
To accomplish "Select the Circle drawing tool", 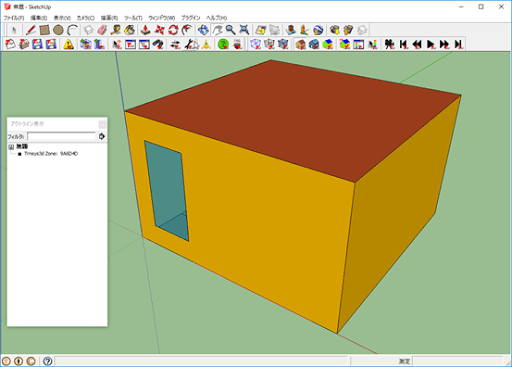I will coord(58,30).
